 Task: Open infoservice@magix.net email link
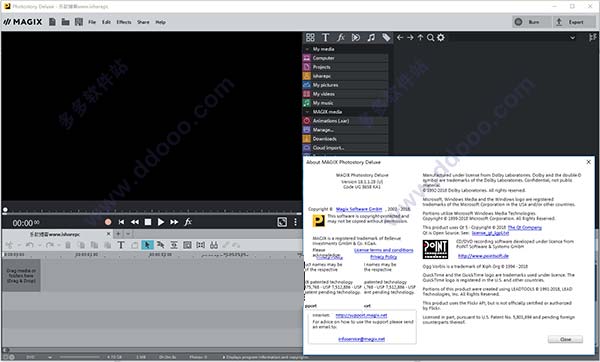361,339
